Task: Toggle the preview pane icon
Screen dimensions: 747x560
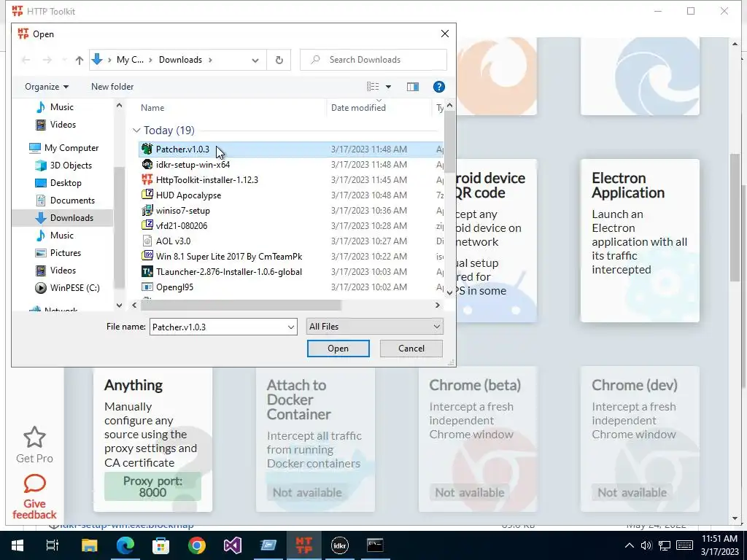Action: click(x=413, y=87)
